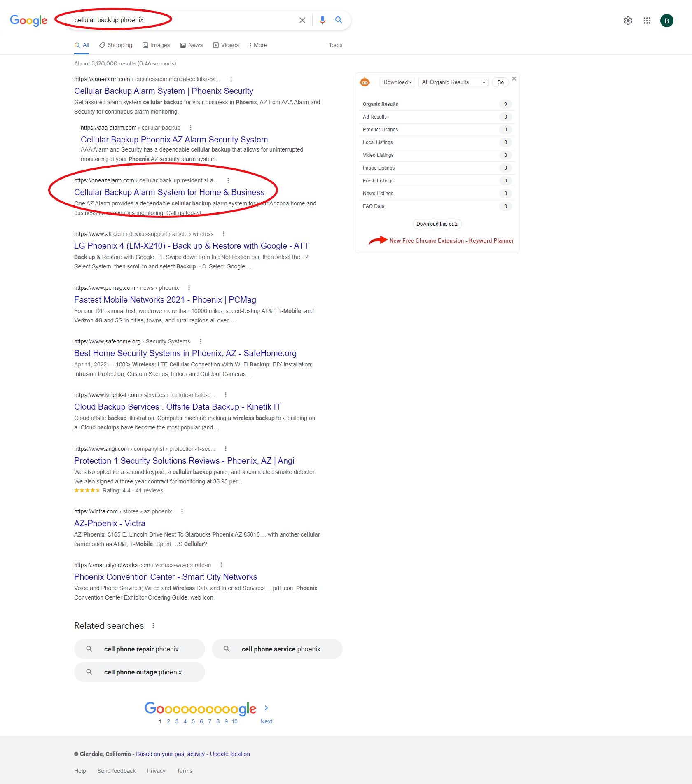Open options menu for att.com result
This screenshot has height=784, width=692.
(224, 234)
